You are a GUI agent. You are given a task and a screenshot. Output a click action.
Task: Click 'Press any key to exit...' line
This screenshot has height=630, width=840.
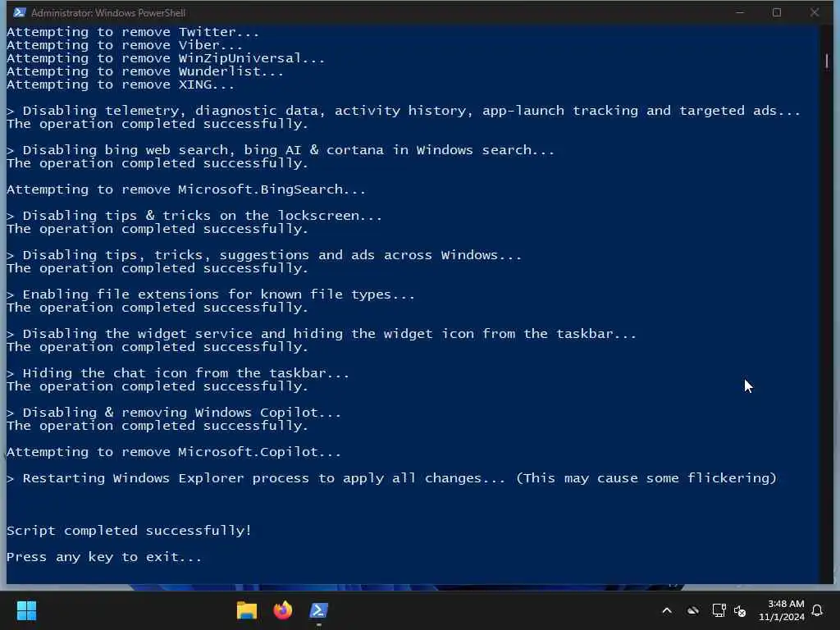(104, 557)
